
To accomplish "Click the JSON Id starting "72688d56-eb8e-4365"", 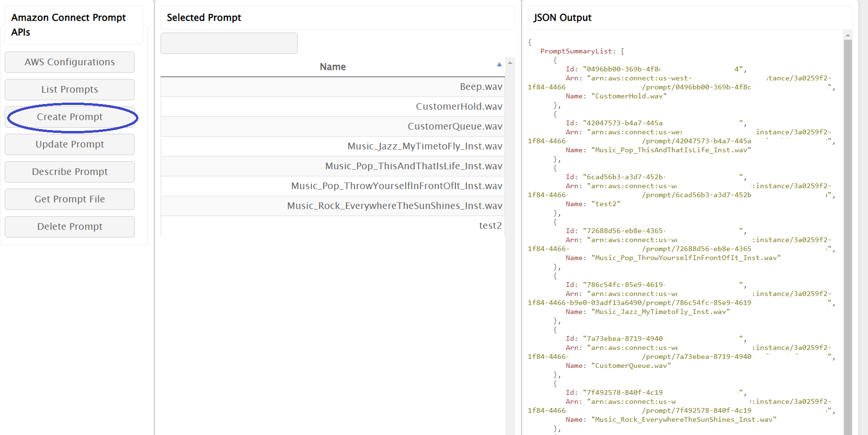I will tap(624, 231).
